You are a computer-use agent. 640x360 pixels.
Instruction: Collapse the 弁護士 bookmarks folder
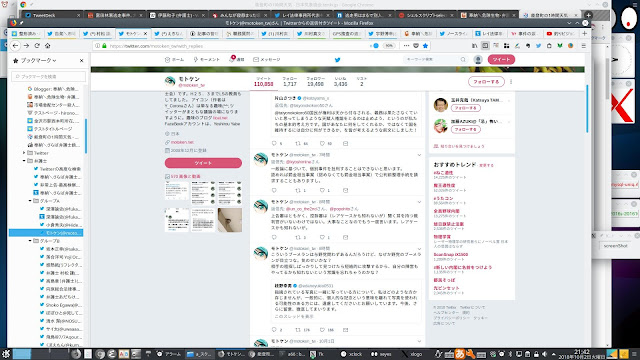click(x=24, y=161)
